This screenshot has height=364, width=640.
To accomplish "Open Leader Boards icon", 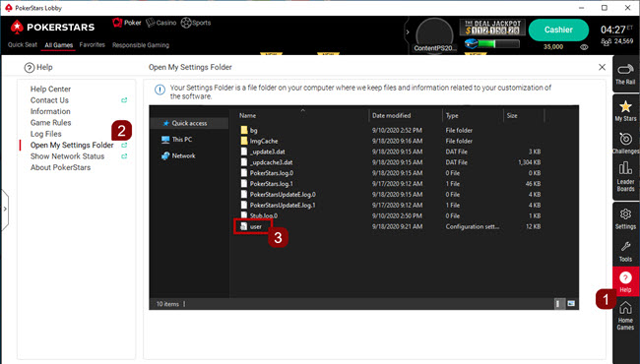I will click(625, 176).
